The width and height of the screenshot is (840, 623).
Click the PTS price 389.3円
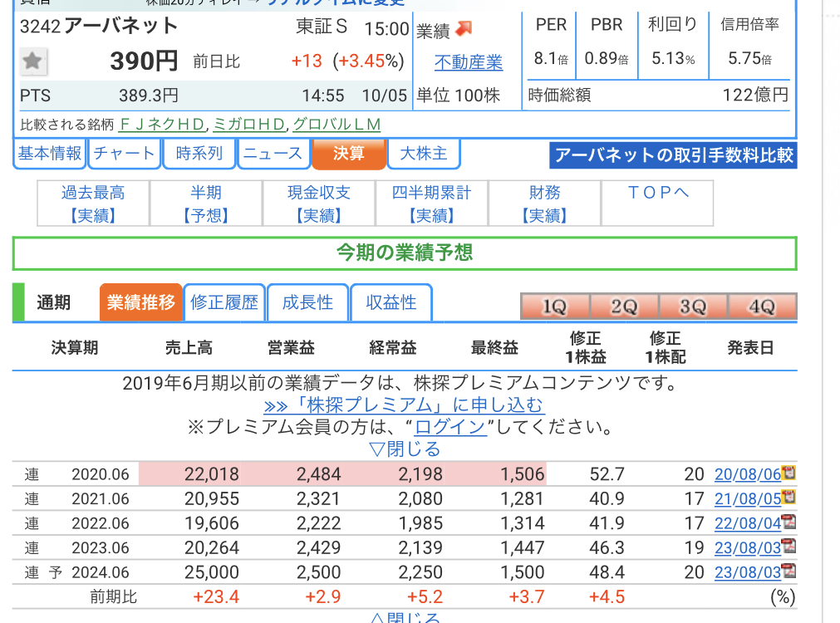pyautogui.click(x=149, y=96)
